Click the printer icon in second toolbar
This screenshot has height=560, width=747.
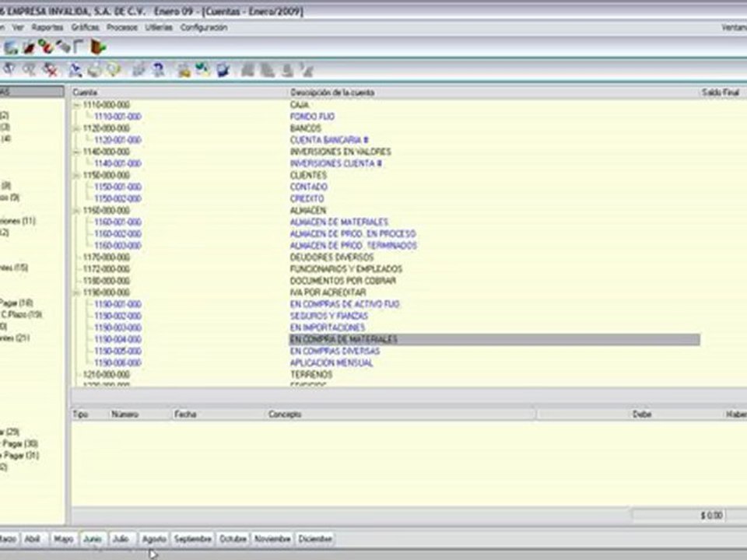[94, 70]
